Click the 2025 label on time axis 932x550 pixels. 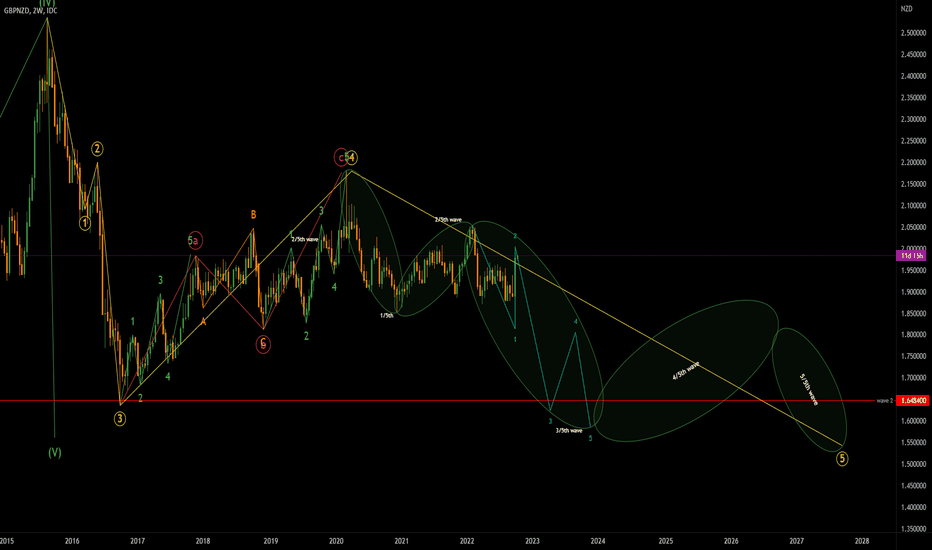point(666,541)
